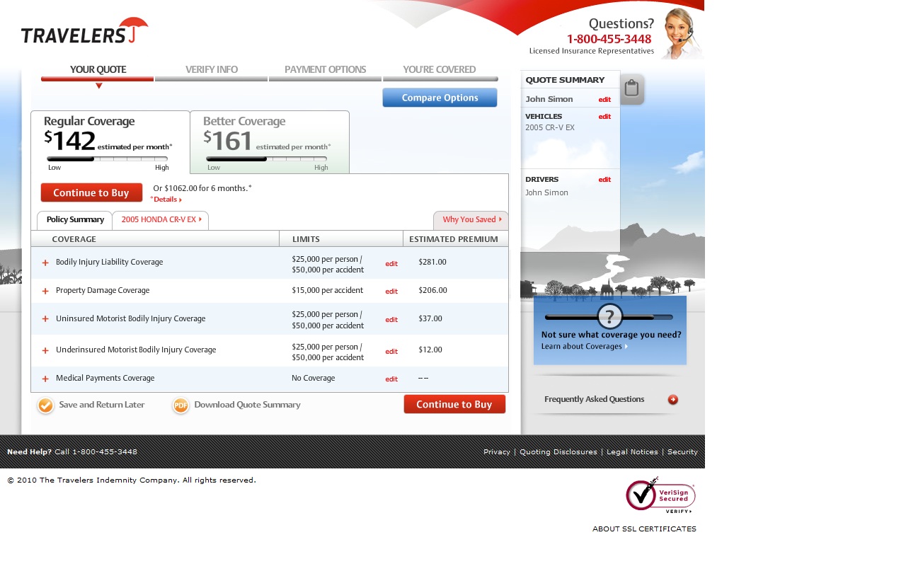Image resolution: width=906 pixels, height=588 pixels.
Task: Open the 2005 HONDA CR-V EX tab
Action: [161, 220]
